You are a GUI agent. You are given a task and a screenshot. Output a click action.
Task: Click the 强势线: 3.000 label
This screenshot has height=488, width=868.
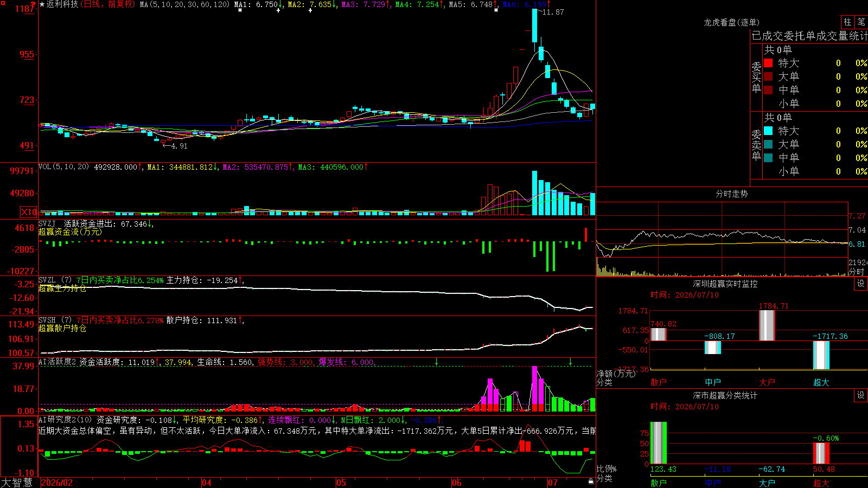pos(286,362)
